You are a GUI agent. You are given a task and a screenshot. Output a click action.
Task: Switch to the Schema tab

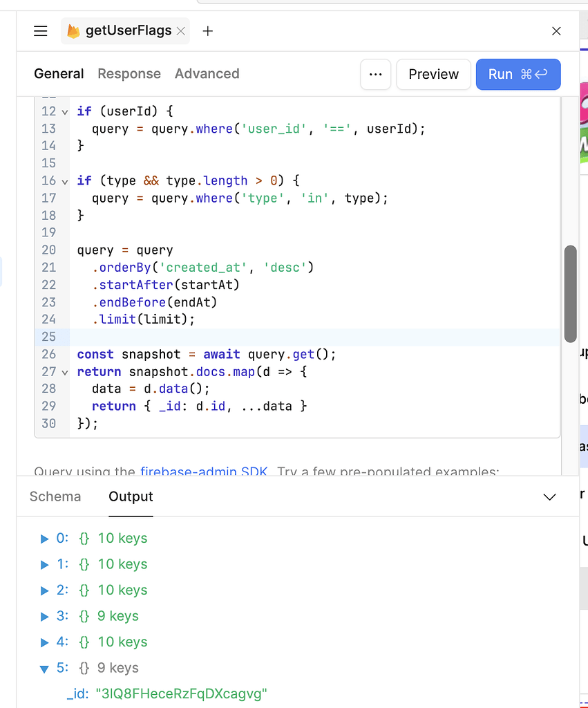coord(55,496)
